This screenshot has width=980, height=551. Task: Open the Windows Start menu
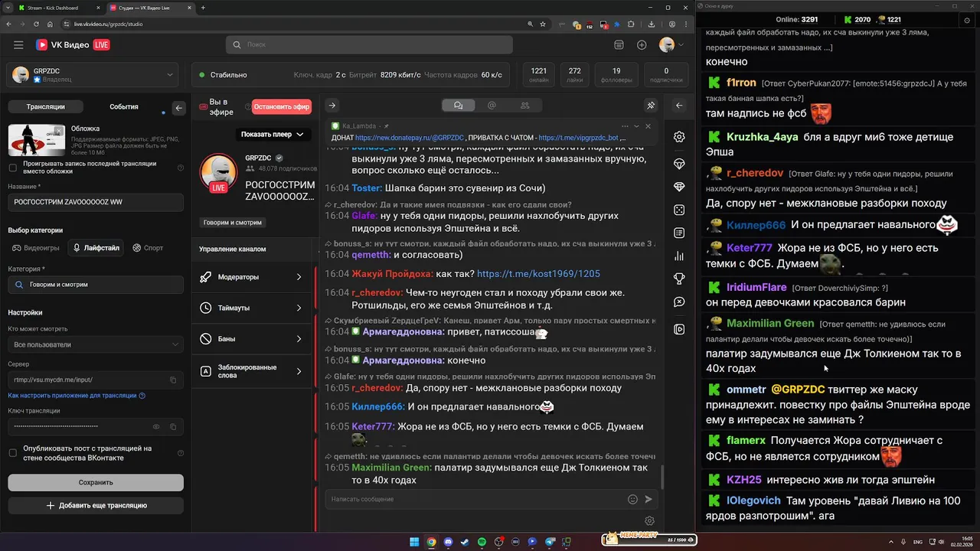(x=414, y=542)
